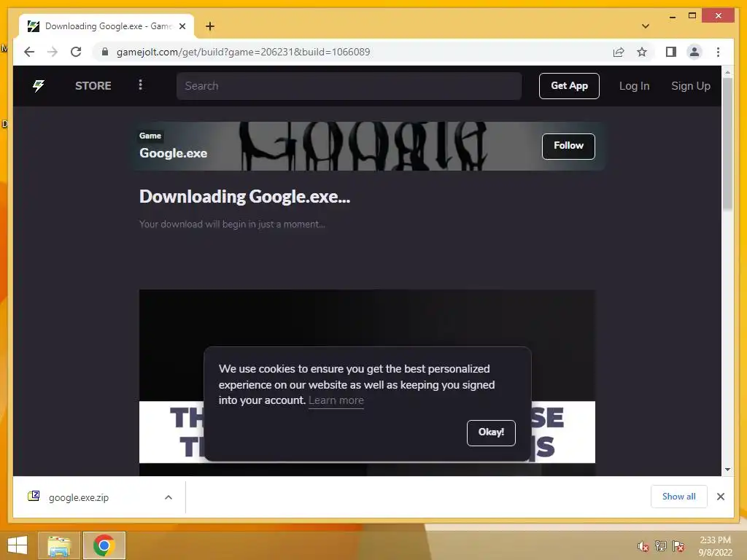Follow the Google.exe game

(568, 146)
